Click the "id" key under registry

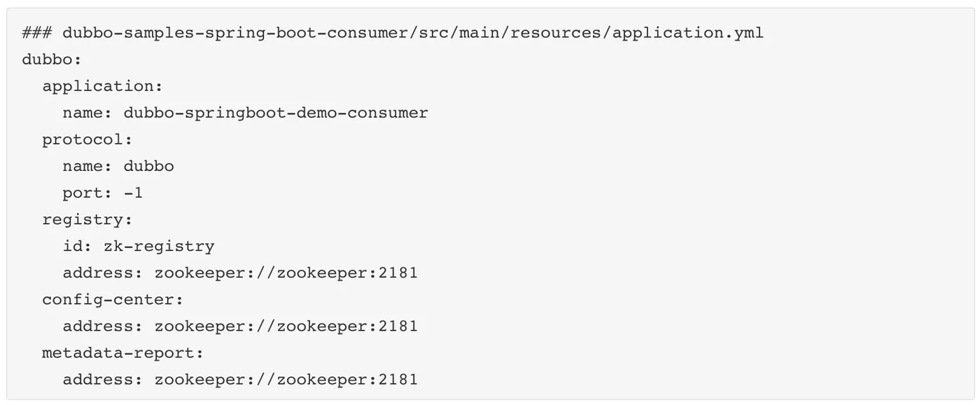click(x=72, y=246)
